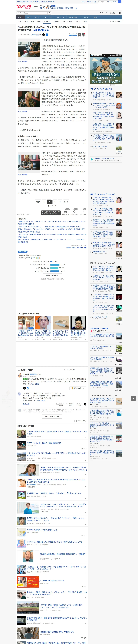Screen dimensions: 138x644
Task: Open the トピックス一覧 link
Action: [x=115, y=21]
